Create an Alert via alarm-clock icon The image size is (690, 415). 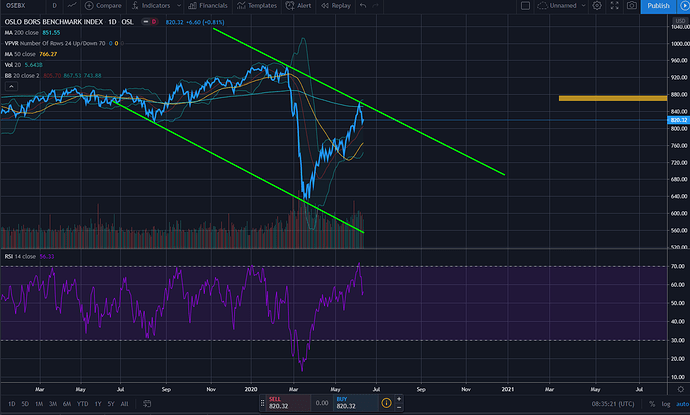[290, 6]
